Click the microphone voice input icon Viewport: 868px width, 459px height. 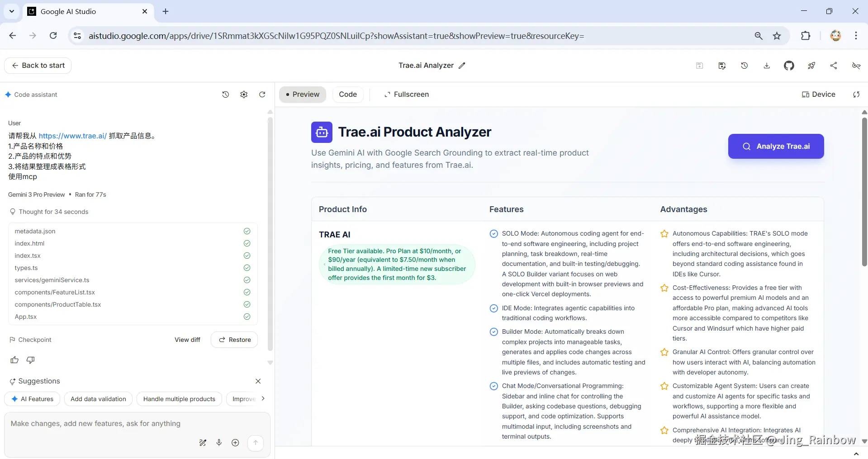click(219, 443)
